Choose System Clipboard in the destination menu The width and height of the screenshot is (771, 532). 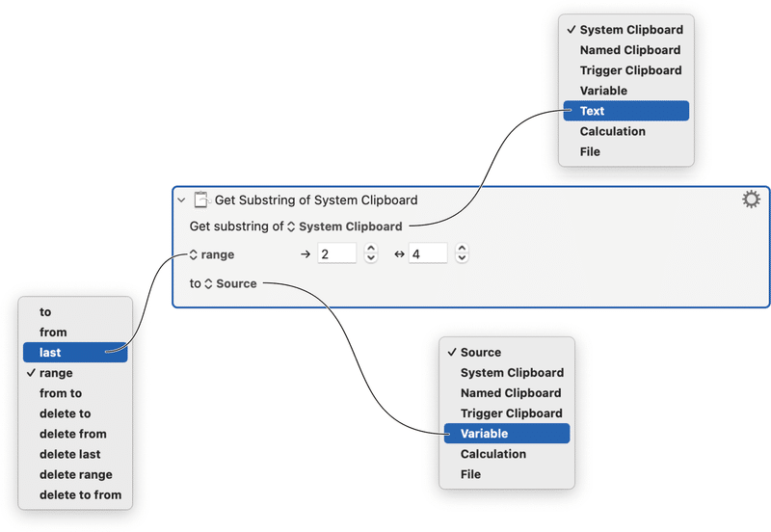pyautogui.click(x=507, y=373)
